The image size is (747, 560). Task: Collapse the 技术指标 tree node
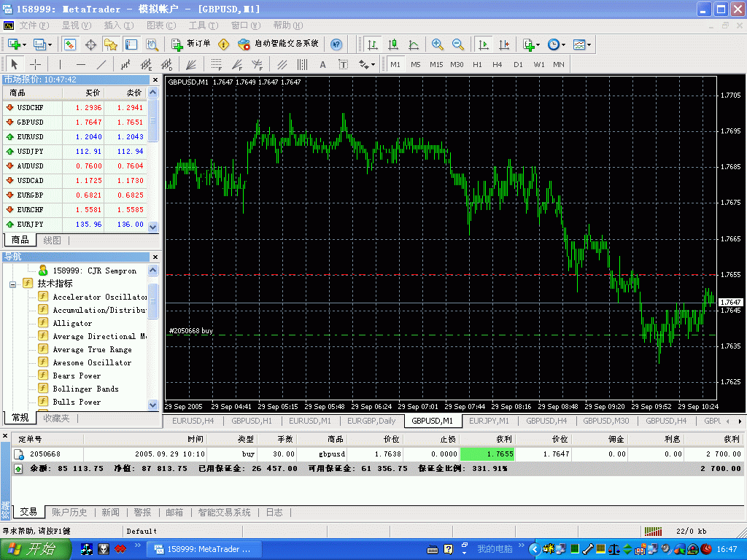[12, 284]
